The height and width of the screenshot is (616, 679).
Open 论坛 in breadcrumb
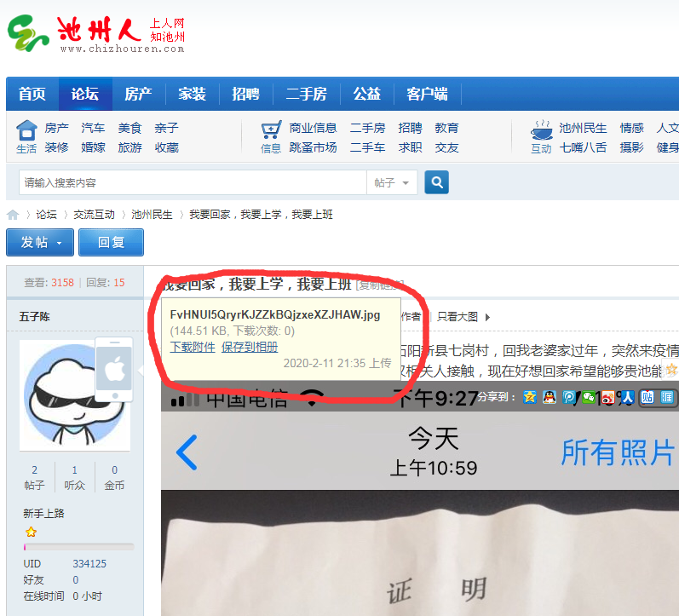46,215
